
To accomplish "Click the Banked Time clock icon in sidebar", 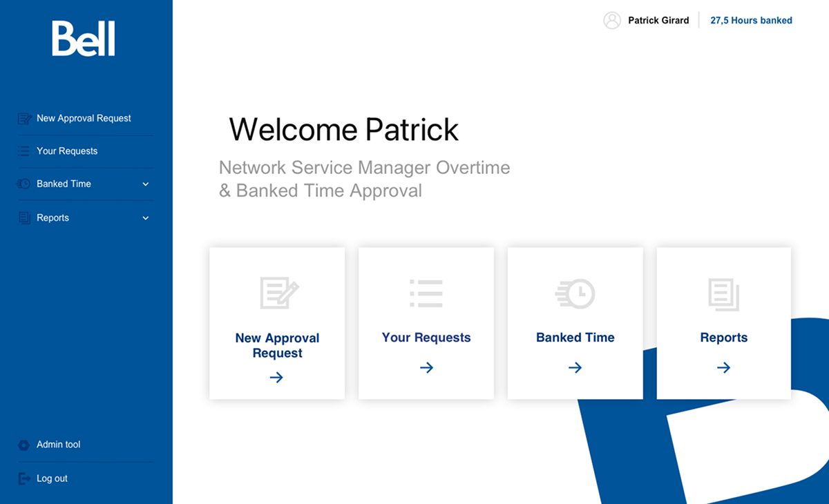I will (x=23, y=184).
